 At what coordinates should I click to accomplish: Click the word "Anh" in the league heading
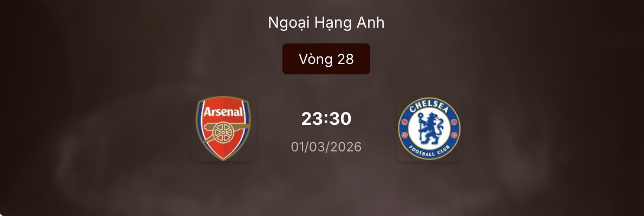point(370,22)
